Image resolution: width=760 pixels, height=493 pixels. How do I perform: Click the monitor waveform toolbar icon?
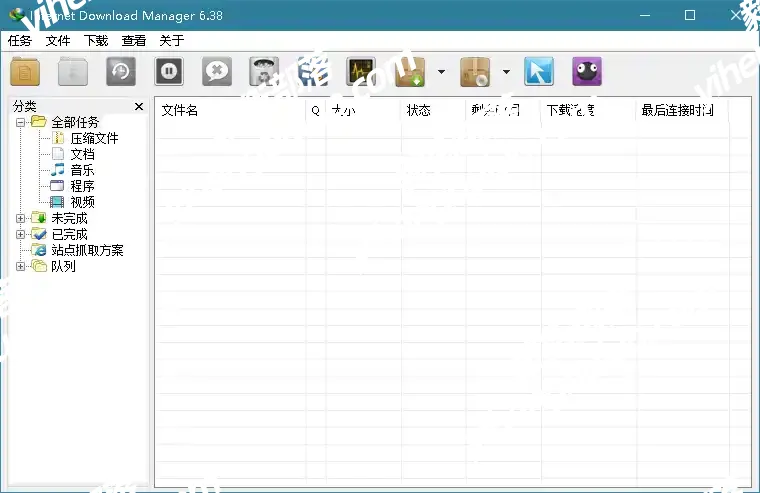click(x=361, y=72)
